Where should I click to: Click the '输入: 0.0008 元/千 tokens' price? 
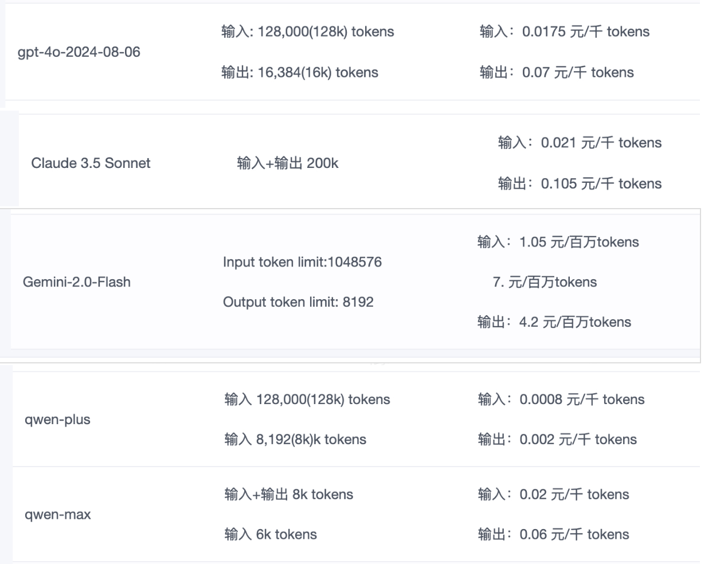(x=561, y=399)
